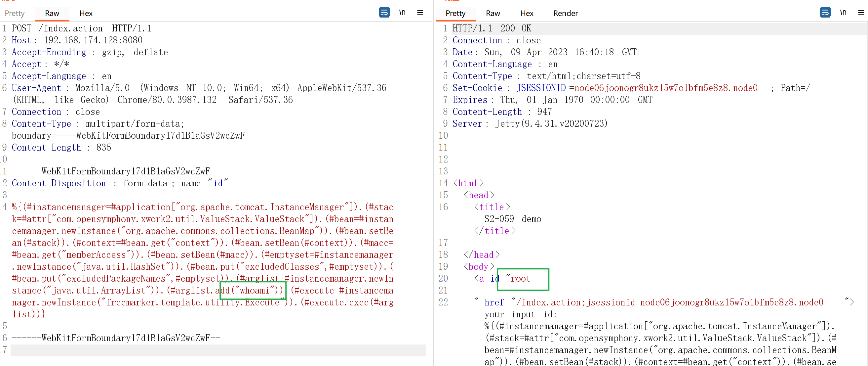Image resolution: width=868 pixels, height=366 pixels.
Task: Click the empty last line of request editor
Action: (218, 350)
